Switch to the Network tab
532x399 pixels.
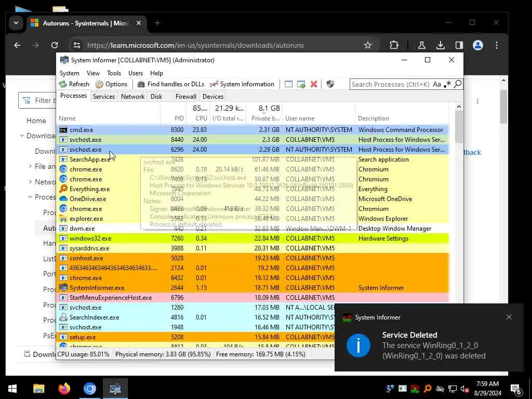[x=132, y=96]
